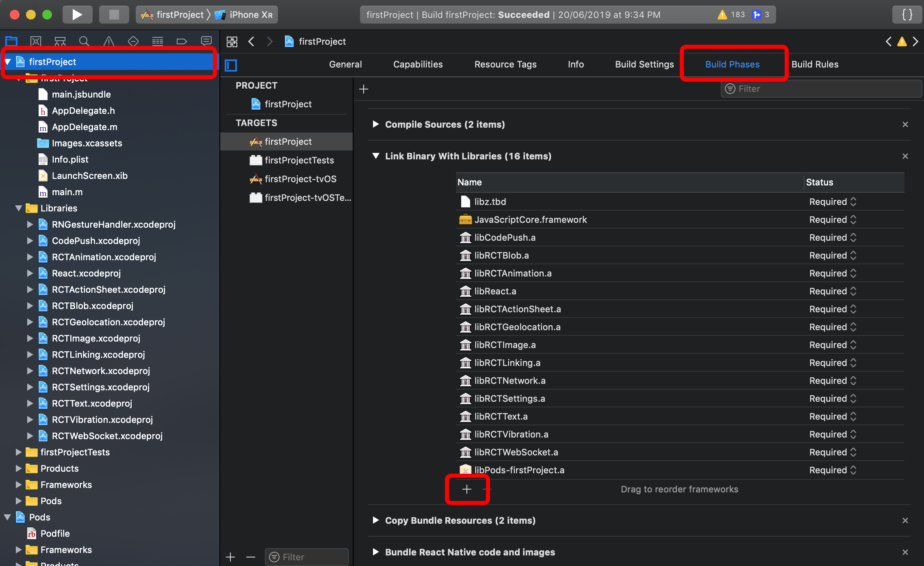Expand Compile Sources build phase
Viewport: 924px width, 566px height.
click(x=376, y=124)
